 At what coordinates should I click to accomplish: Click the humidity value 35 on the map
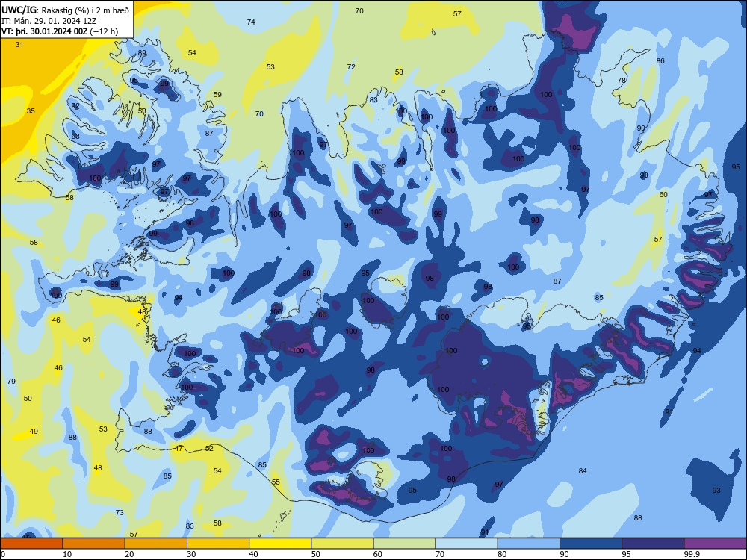pyautogui.click(x=31, y=111)
